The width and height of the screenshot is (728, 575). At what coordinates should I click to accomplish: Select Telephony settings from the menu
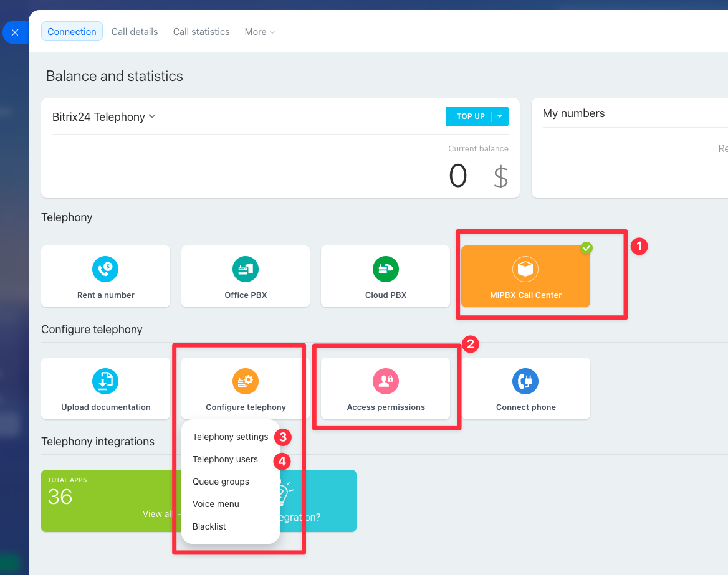point(230,437)
